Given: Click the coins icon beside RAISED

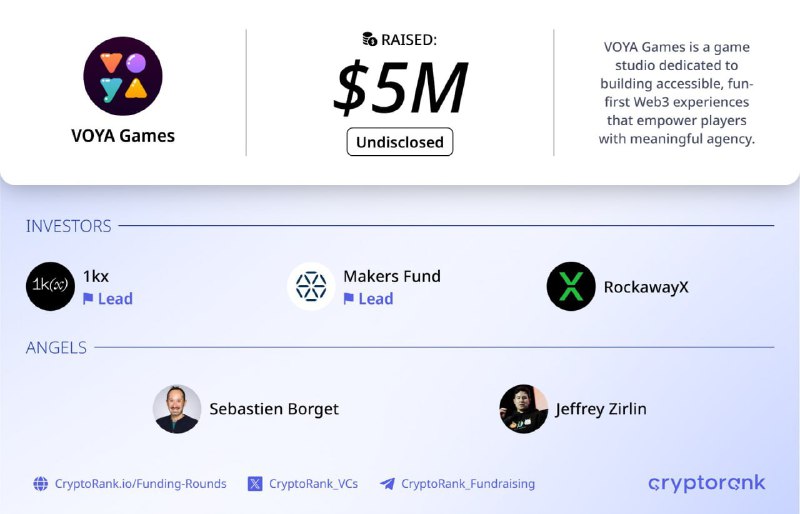Looking at the screenshot, I should click(370, 39).
